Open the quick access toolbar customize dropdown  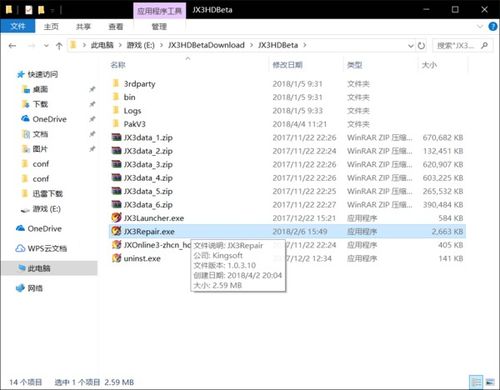(x=52, y=11)
